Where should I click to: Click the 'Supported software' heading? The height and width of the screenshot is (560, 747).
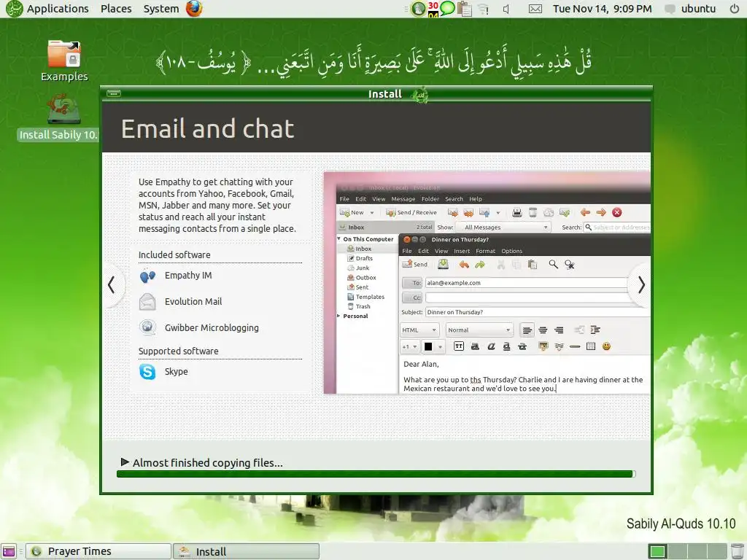[179, 351]
